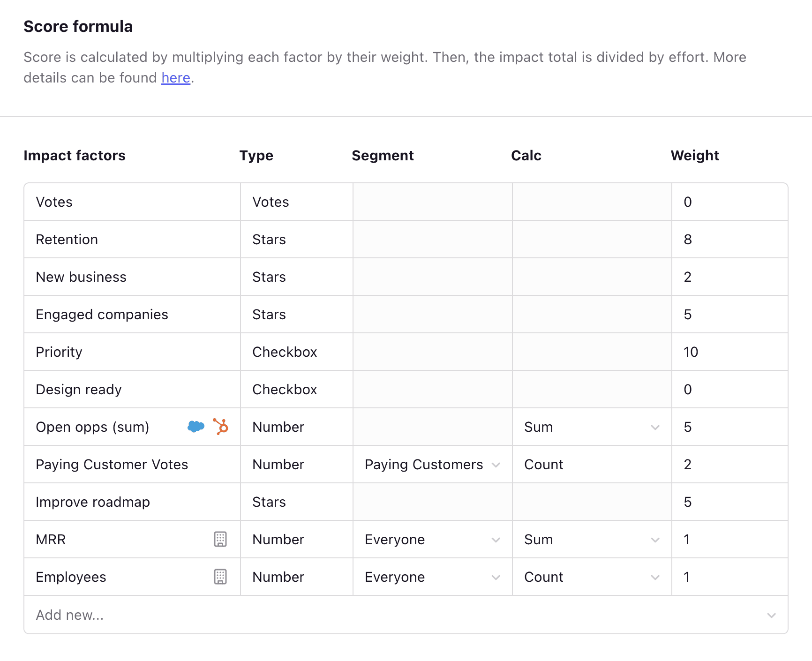Screen dimensions: 812x661
Task: Open the Calc dropdown for Open opps (sum)
Action: (592, 427)
